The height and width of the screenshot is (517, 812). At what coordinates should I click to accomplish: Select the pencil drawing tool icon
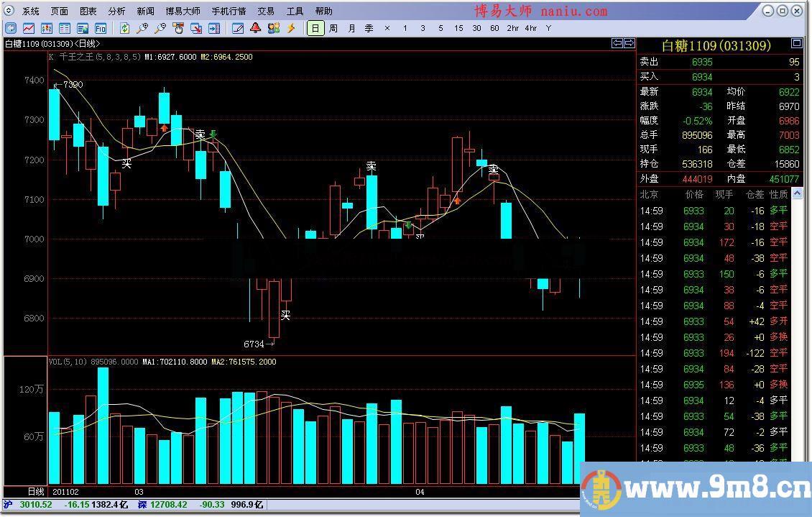pos(238,28)
